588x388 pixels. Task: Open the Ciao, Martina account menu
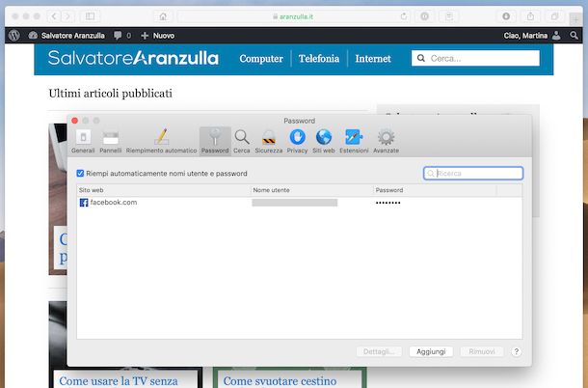[532, 36]
